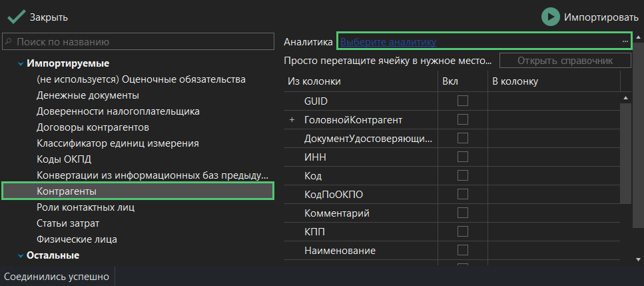Choose Коды ОКПД tree entry
Viewport: 644px width, 286px height.
[x=64, y=159]
